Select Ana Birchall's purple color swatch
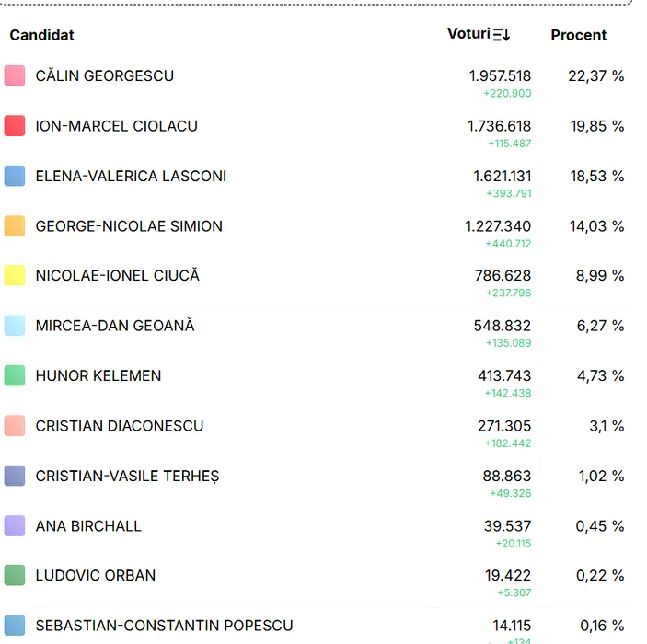This screenshot has height=644, width=647. pos(15,526)
